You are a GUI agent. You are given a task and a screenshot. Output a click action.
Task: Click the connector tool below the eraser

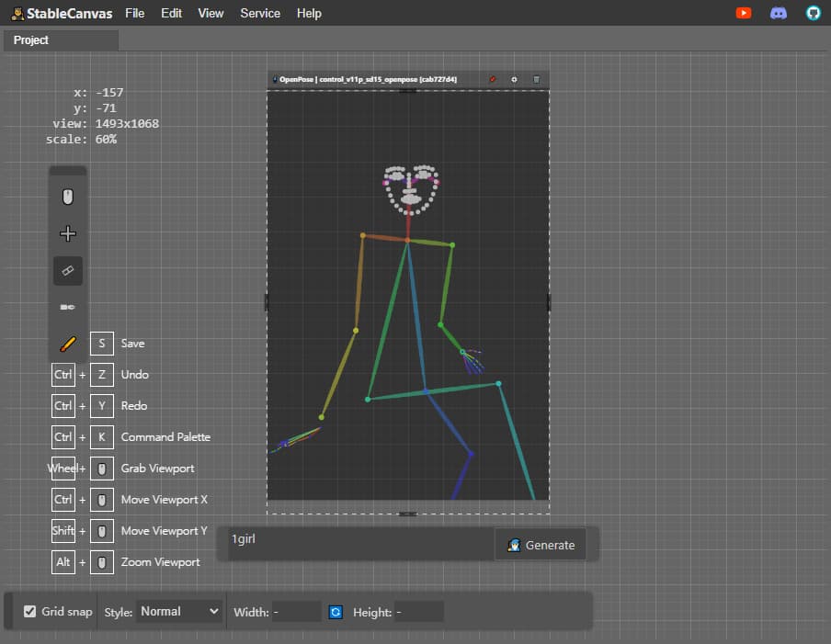tap(67, 307)
